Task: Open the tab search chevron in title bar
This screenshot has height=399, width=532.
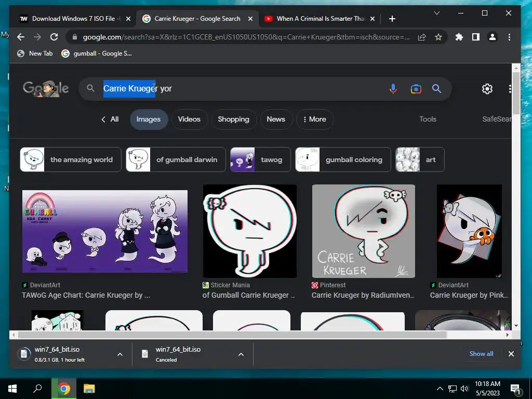Action: click(x=437, y=13)
